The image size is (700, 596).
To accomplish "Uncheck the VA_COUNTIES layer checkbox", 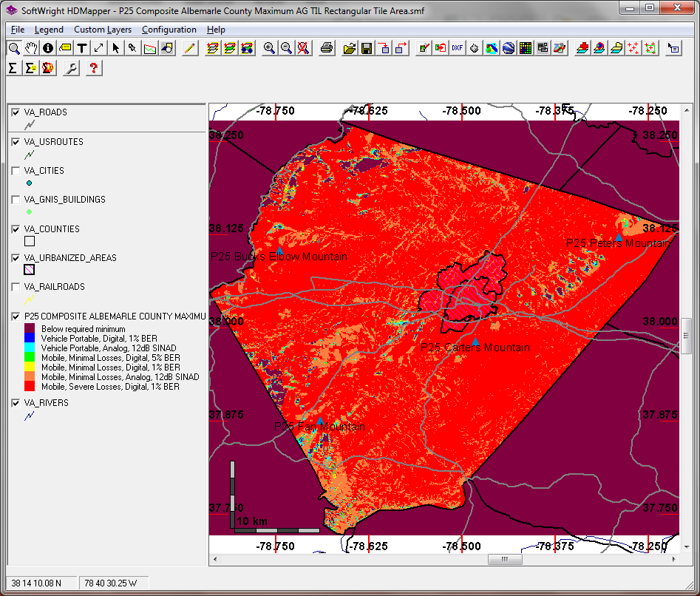I will 16,229.
